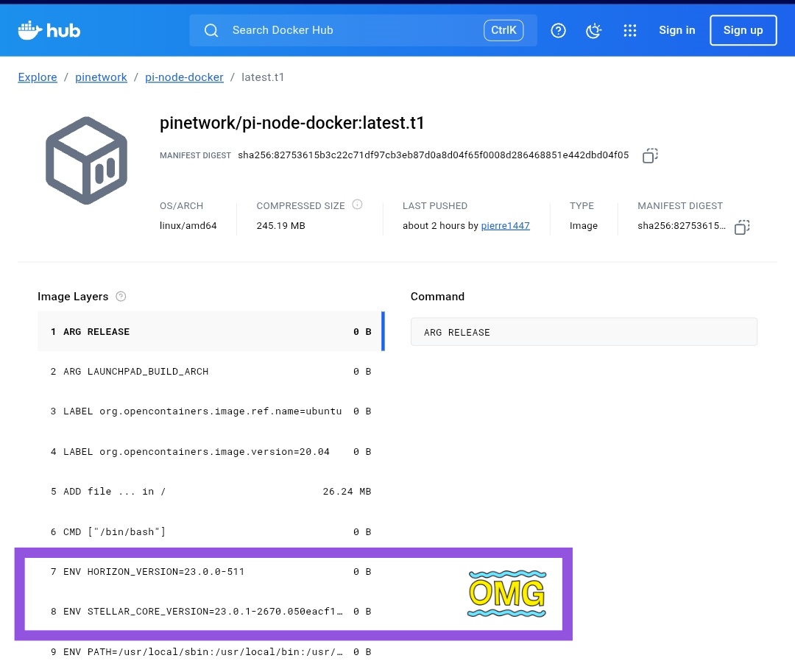Select layer 6 CMD /bin/bash
Viewport: 795px width, 672px height.
tap(211, 531)
